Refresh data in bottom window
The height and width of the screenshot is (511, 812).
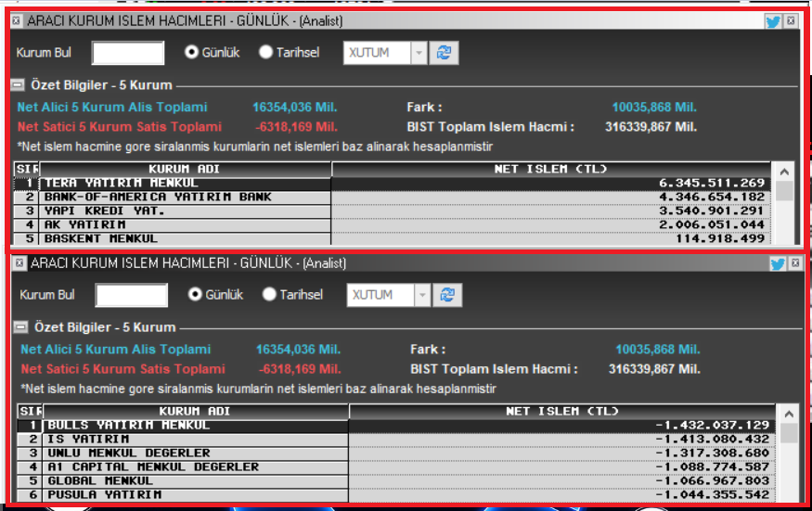click(447, 295)
